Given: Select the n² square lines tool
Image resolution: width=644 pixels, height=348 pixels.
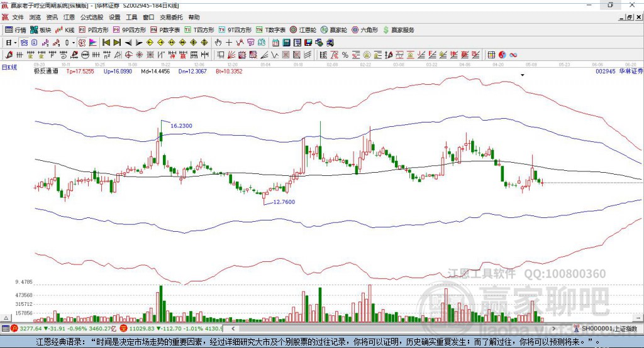Looking at the screenshot, I should pyautogui.click(x=107, y=55).
